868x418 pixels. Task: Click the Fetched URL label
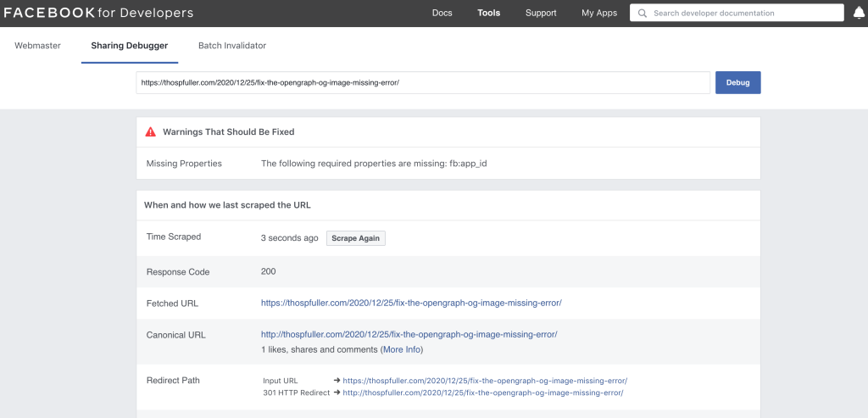[172, 304]
